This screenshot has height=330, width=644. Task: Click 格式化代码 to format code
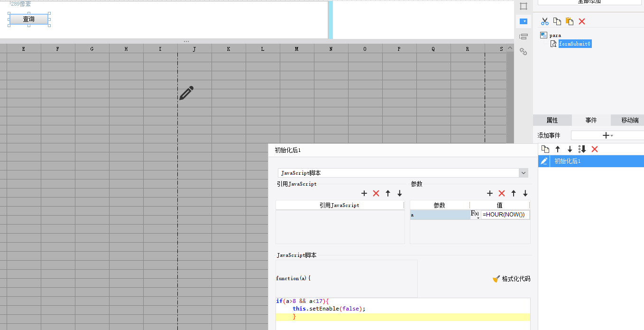click(x=512, y=279)
